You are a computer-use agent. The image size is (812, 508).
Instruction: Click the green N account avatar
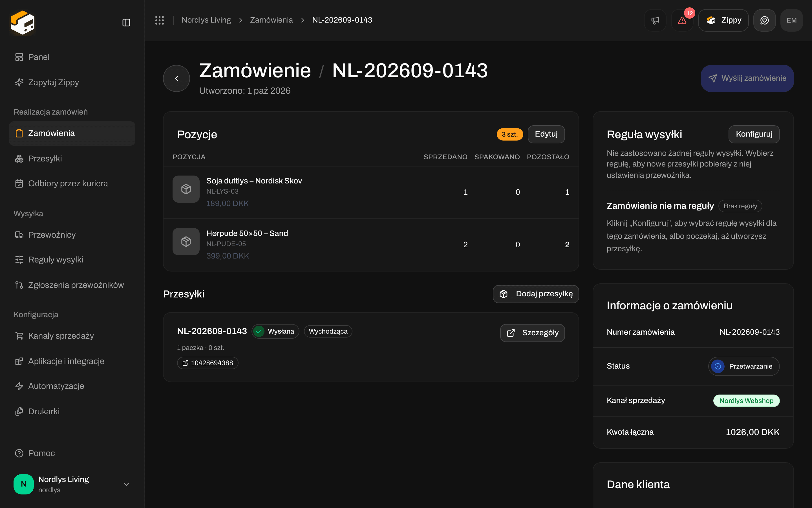[x=23, y=484]
